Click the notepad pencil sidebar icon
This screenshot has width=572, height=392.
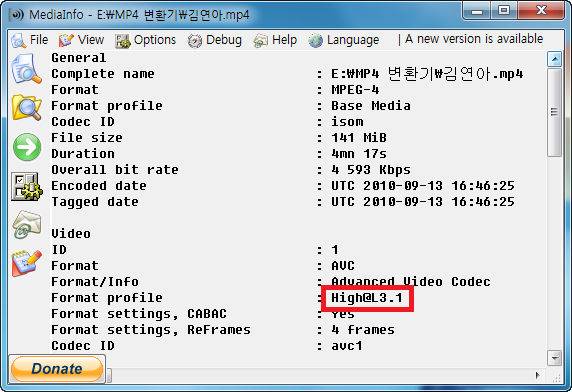26,263
